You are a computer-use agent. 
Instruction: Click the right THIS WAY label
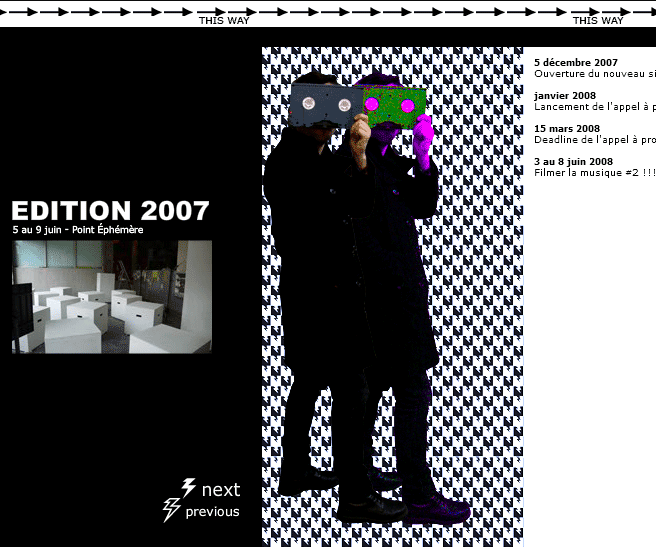[598, 20]
